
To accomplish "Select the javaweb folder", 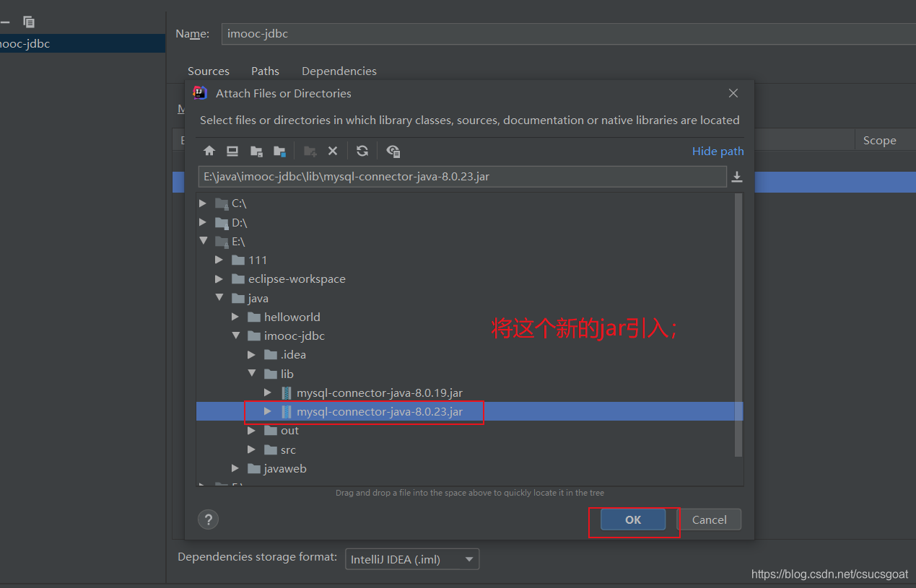I will [285, 468].
